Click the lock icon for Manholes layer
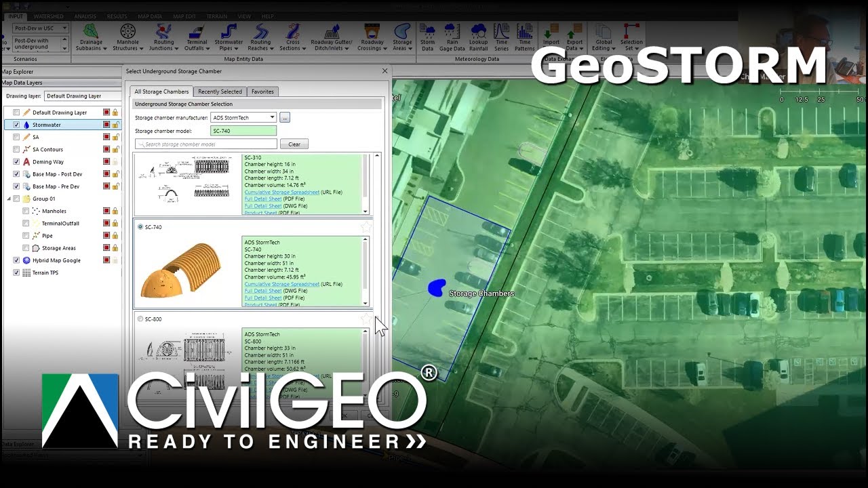Image resolution: width=868 pixels, height=488 pixels. click(x=116, y=211)
